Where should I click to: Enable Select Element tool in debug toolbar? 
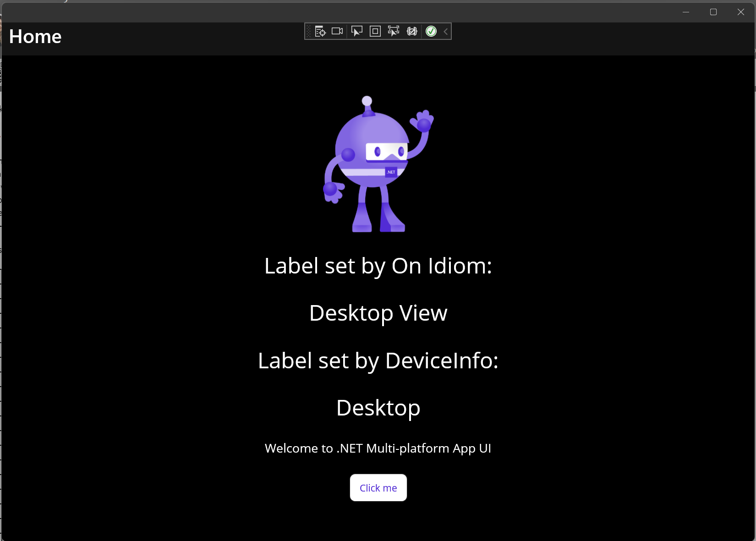click(356, 31)
